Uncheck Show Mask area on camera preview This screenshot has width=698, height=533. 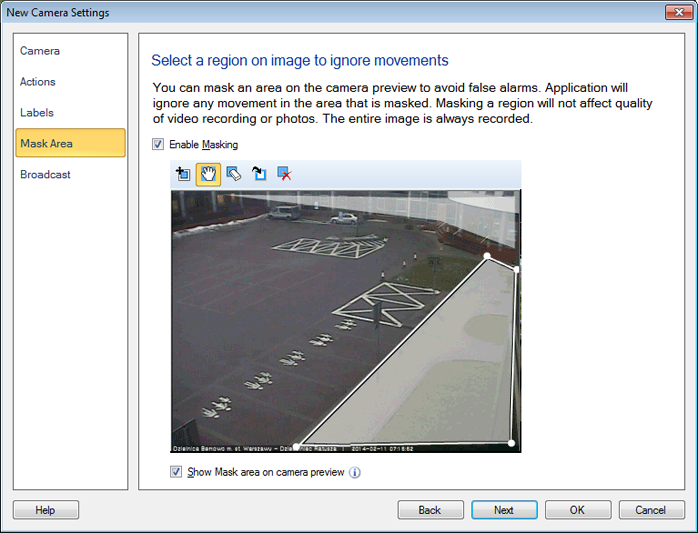pos(177,472)
